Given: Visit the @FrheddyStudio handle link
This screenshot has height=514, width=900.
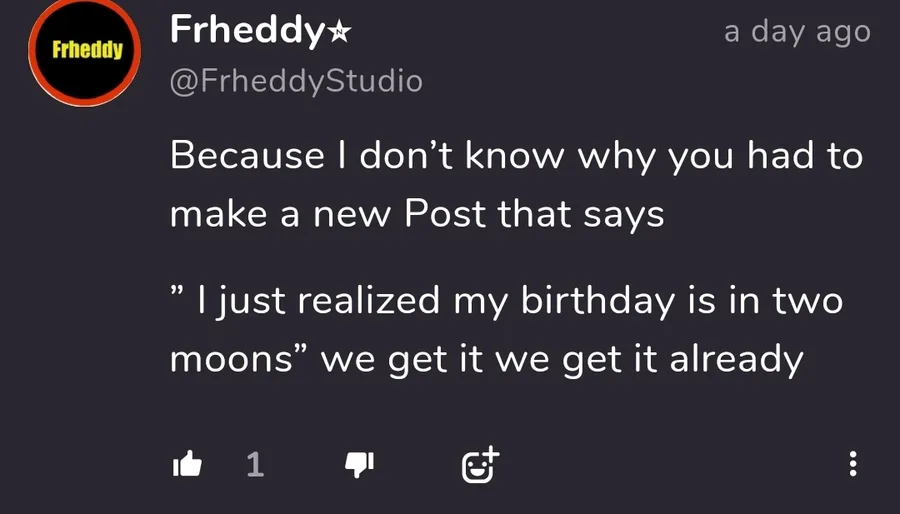Looking at the screenshot, I should coord(296,80).
